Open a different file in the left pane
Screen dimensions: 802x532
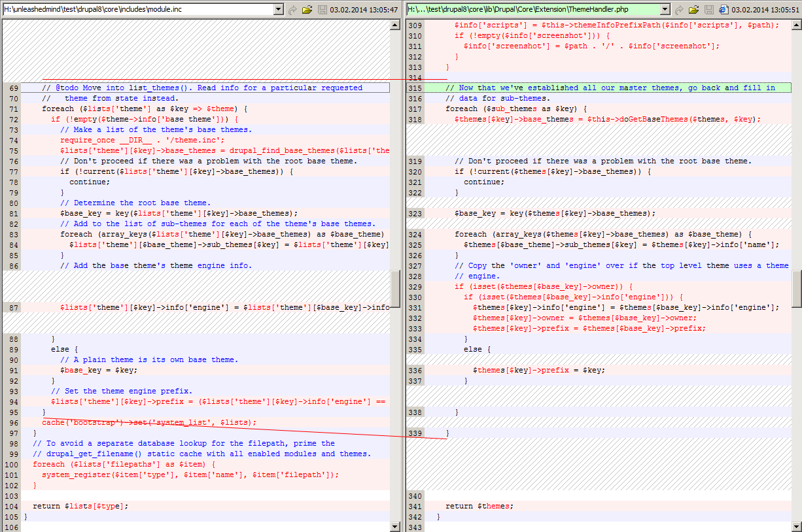[307, 8]
